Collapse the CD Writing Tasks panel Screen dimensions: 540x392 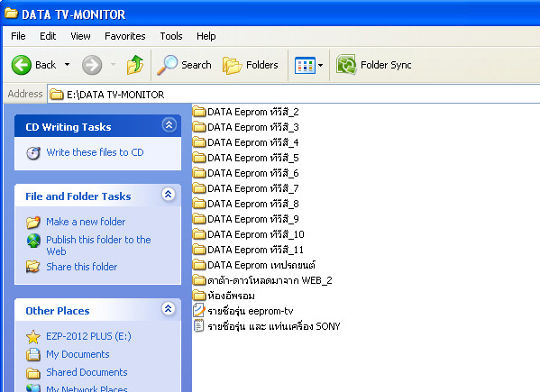[x=169, y=125]
